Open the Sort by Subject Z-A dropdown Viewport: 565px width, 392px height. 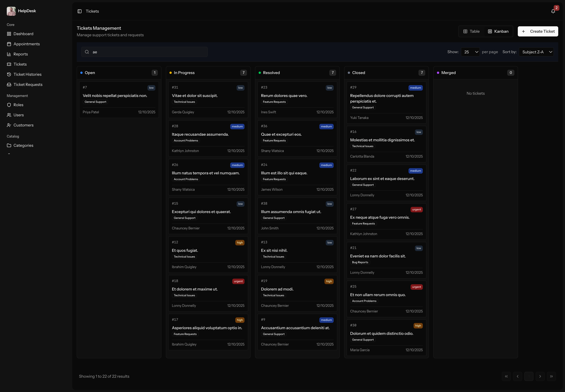536,52
